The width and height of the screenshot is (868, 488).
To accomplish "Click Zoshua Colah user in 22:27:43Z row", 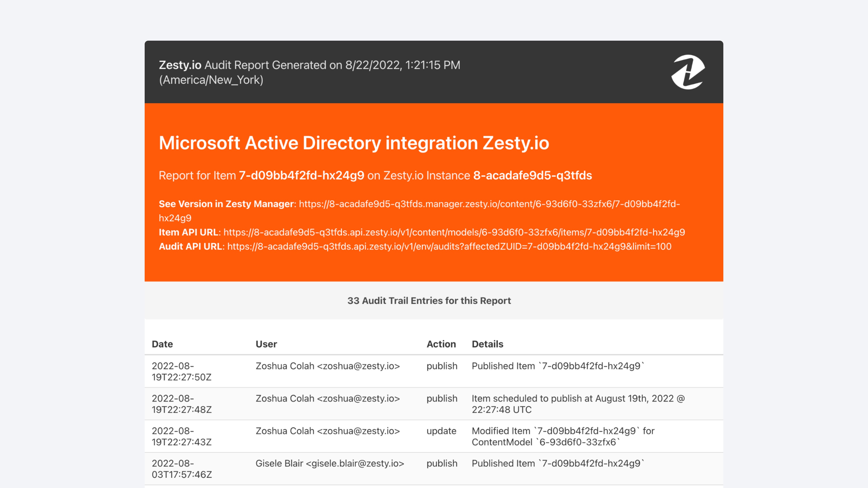I will [x=328, y=431].
